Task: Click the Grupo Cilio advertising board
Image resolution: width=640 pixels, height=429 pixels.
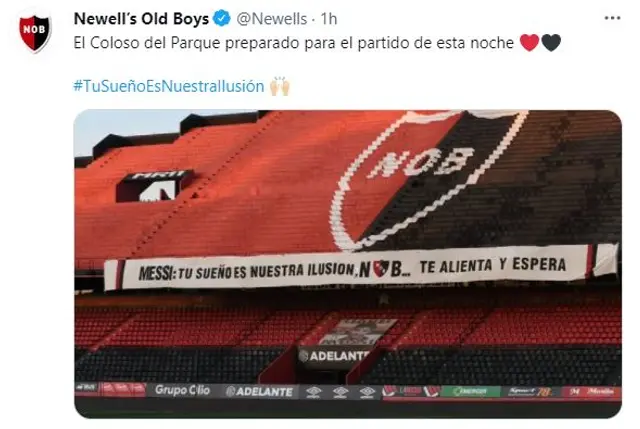Action: pos(182,391)
